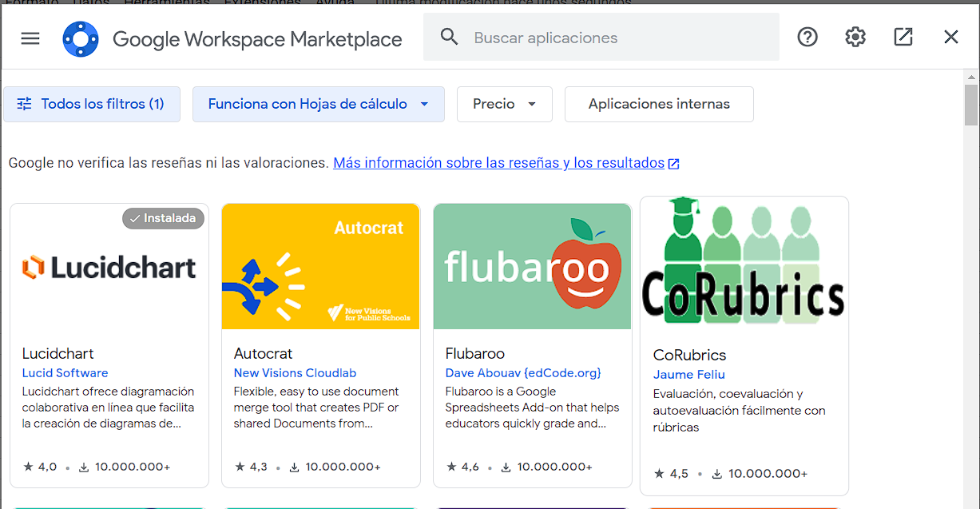Open Marketplace in a new window icon
The height and width of the screenshot is (509, 980).
pyautogui.click(x=903, y=37)
